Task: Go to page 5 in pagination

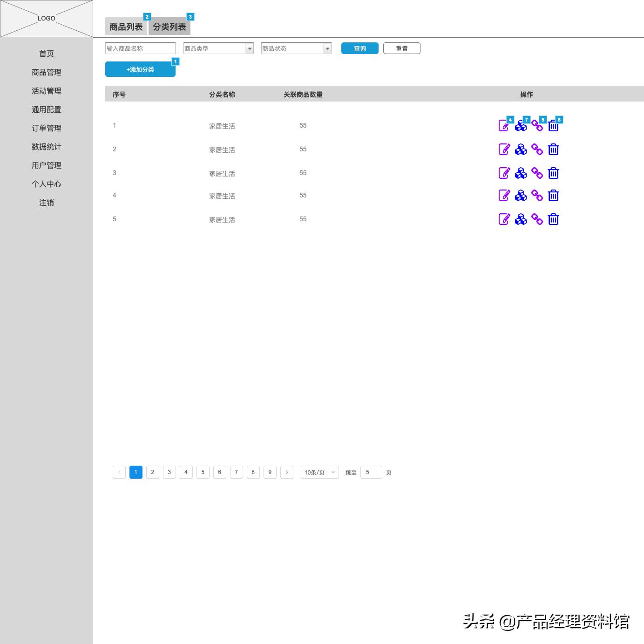Action: pos(203,472)
